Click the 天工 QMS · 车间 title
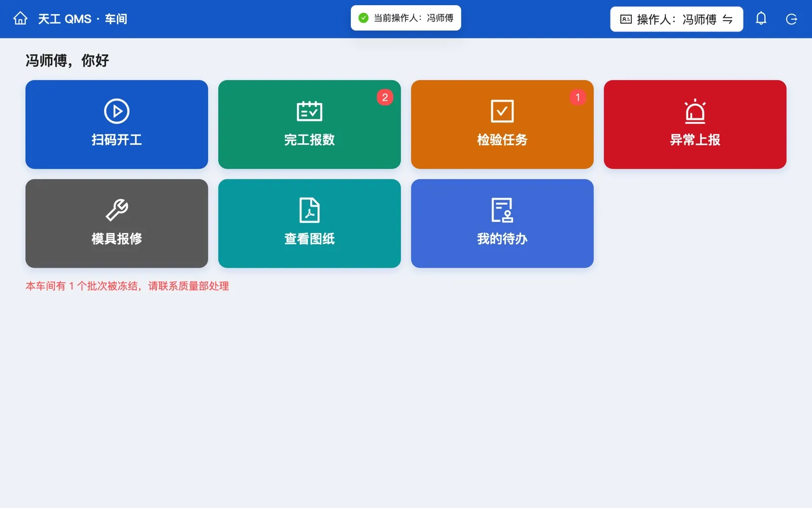Viewport: 812px width, 508px height. coord(82,19)
